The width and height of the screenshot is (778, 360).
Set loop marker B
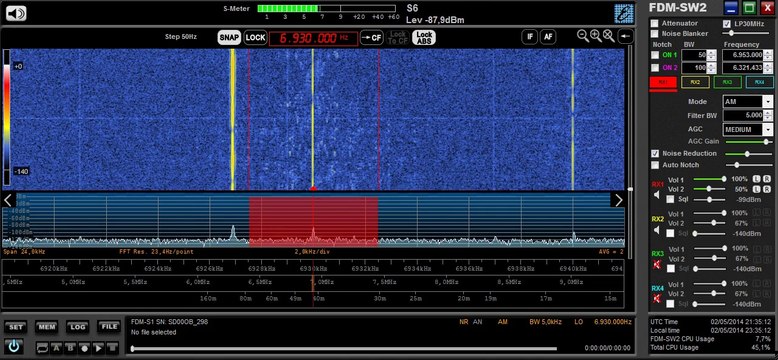coord(70,348)
